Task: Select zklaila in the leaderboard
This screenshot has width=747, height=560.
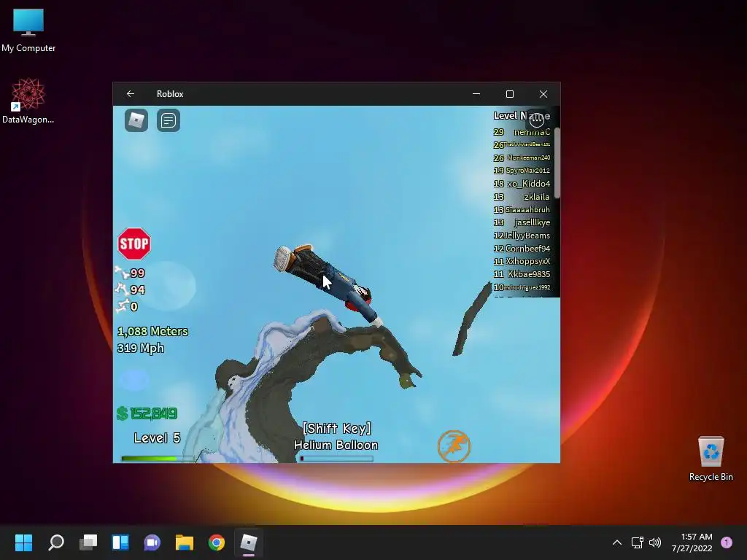Action: 537,197
